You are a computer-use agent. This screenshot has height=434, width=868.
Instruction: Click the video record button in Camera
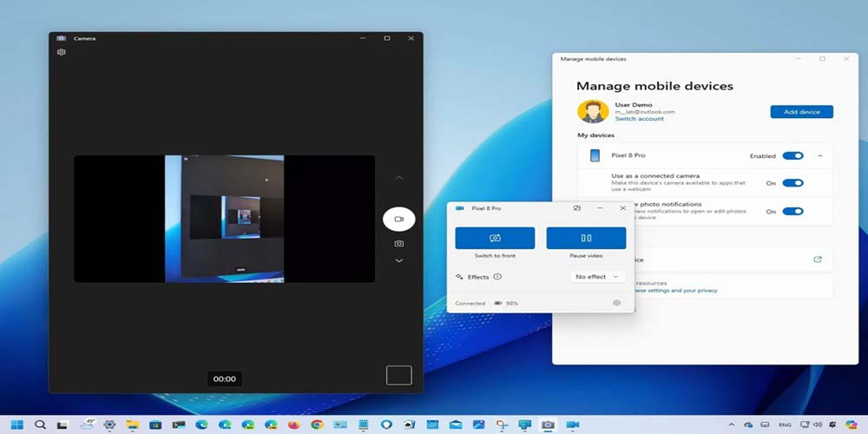399,220
